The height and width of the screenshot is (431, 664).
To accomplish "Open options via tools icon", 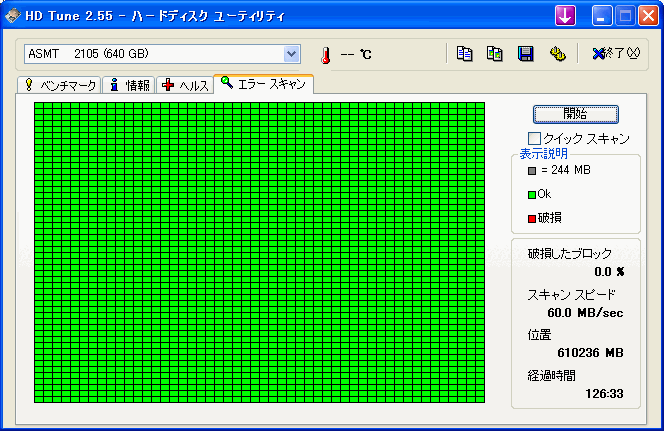I will pyautogui.click(x=557, y=54).
